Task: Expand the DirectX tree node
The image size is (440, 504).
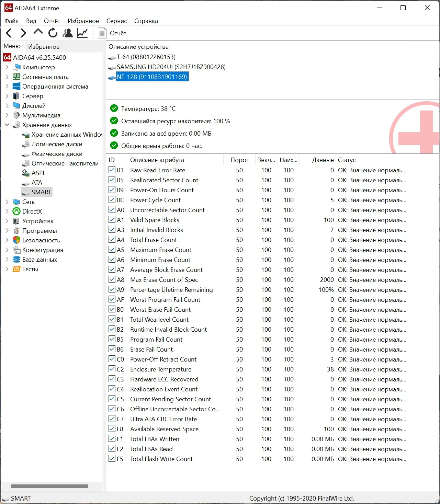Action: (7, 211)
